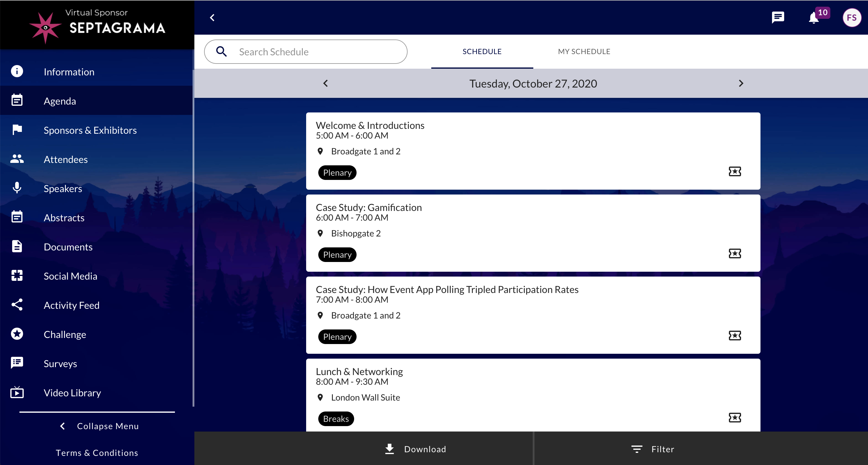Select the Agenda calendar icon
Image resolution: width=868 pixels, height=465 pixels.
pos(17,100)
